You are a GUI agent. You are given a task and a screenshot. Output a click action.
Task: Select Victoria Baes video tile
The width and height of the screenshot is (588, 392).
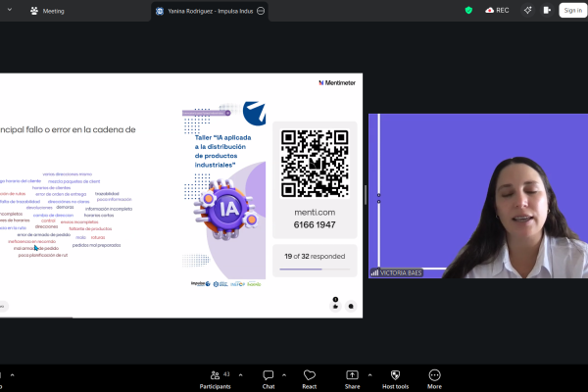(477, 196)
